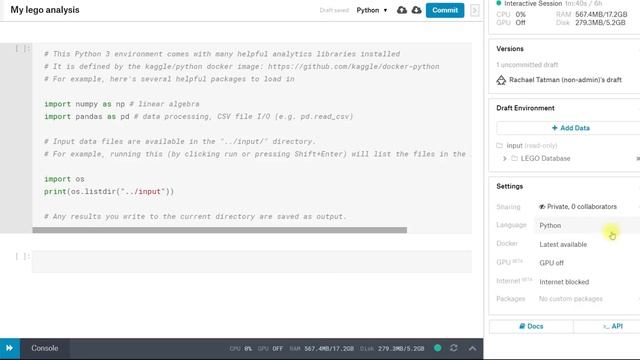Image resolution: width=640 pixels, height=360 pixels.
Task: Open the Sharing setting Private, 0 collaborators
Action: (x=578, y=207)
